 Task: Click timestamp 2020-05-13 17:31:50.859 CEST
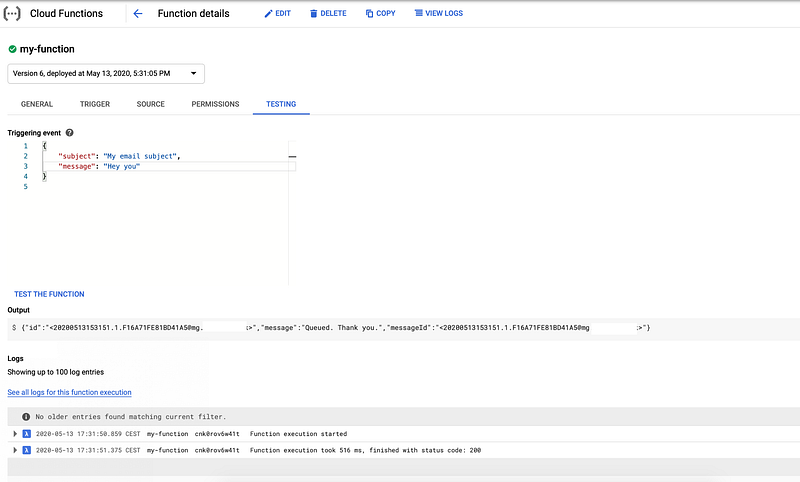coord(88,434)
